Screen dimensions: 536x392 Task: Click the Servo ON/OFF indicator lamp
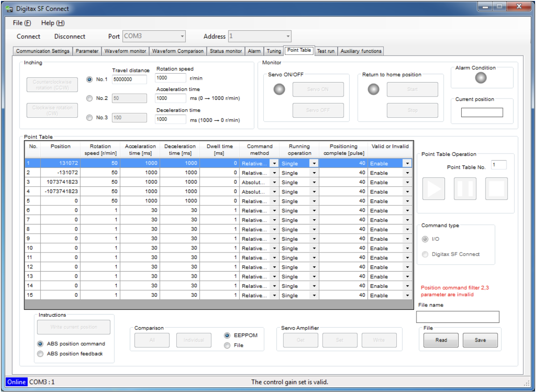pyautogui.click(x=279, y=90)
